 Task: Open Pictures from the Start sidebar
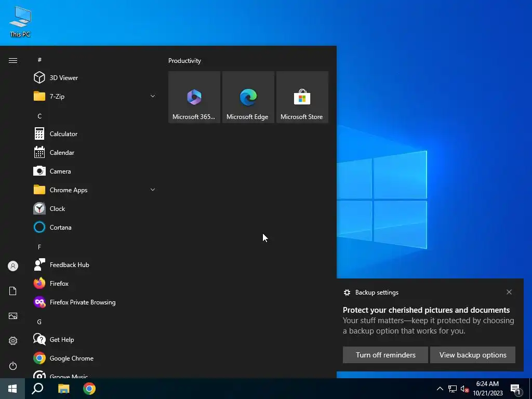pyautogui.click(x=13, y=316)
